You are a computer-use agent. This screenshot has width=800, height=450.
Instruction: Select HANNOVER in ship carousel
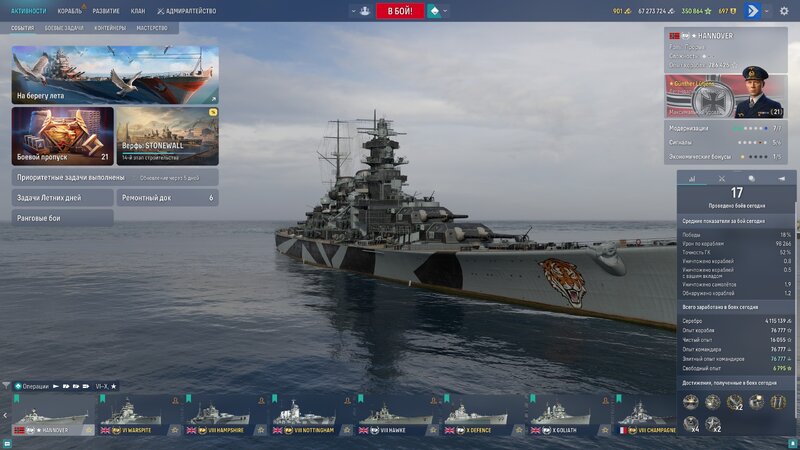[x=54, y=415]
